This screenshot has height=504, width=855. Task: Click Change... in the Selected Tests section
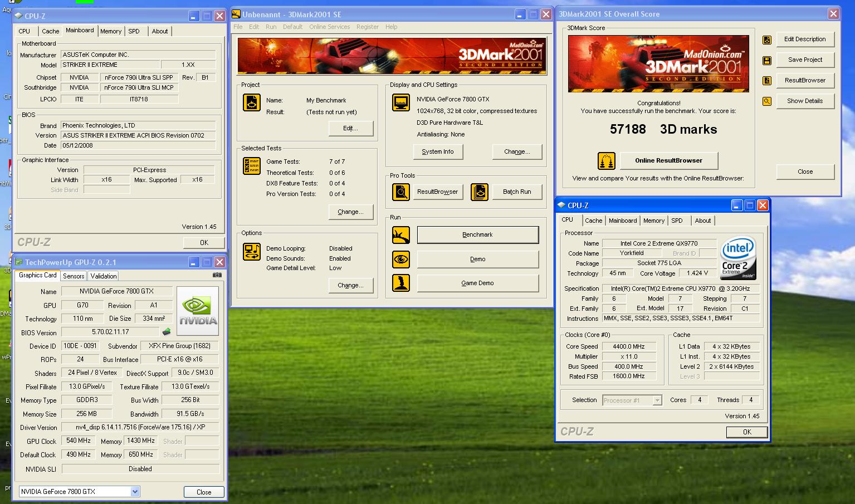click(x=350, y=212)
